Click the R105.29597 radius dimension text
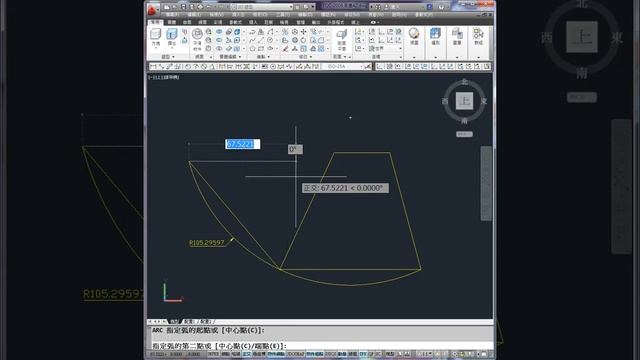640x360 pixels. point(207,243)
